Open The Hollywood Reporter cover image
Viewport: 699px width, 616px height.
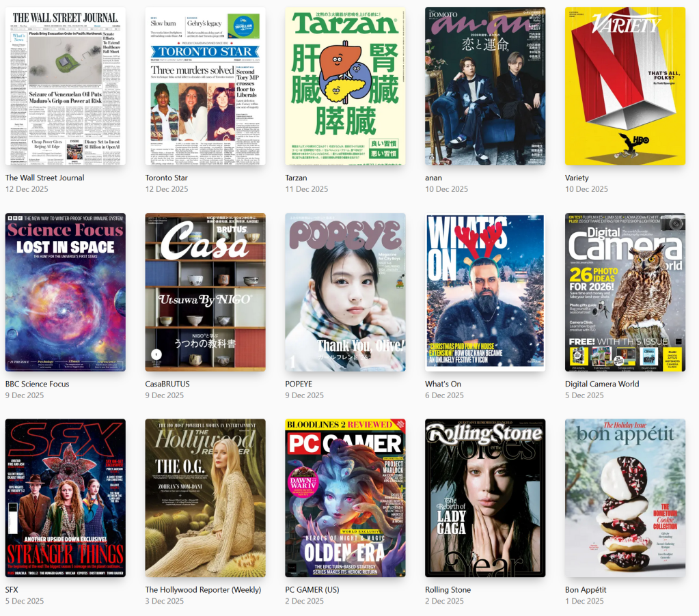(205, 498)
